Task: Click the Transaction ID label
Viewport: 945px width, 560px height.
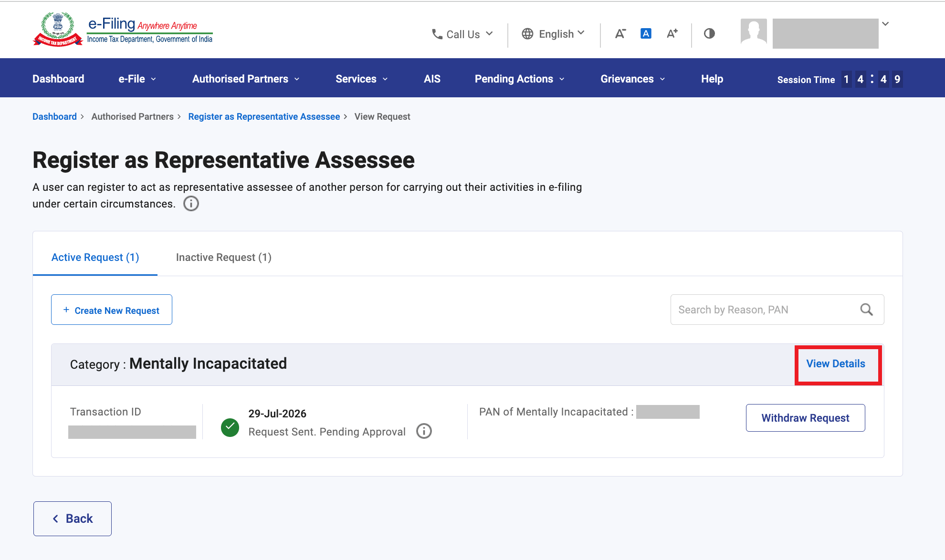Action: tap(105, 412)
